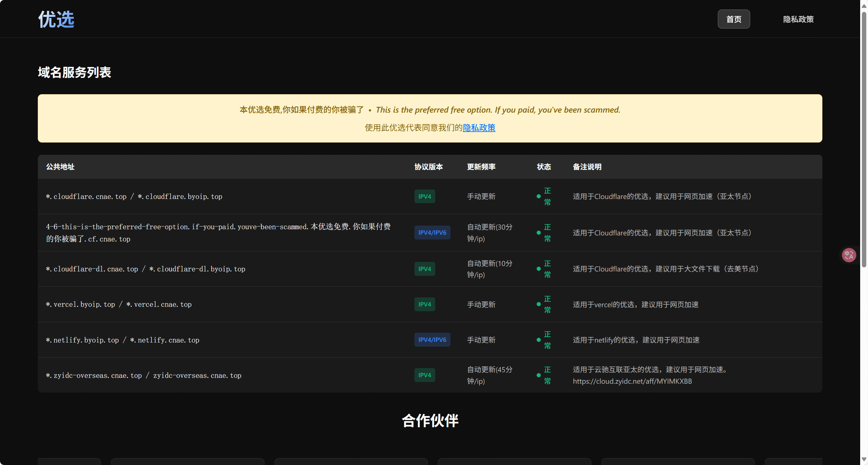Image resolution: width=868 pixels, height=465 pixels.
Task: Click the IPV4 badge on the cloudflare.cnae.top row
Action: coord(424,196)
